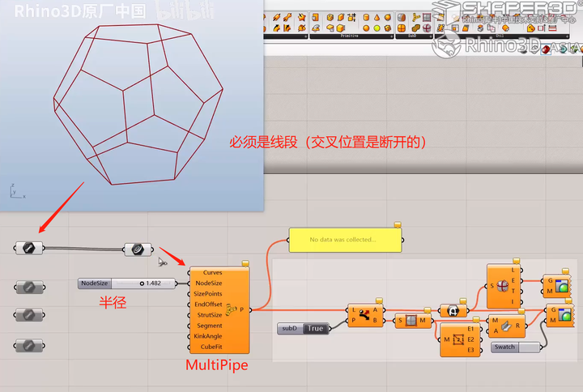Expand the Primitive panel with its corner arrow
Screen dimensions: 583x392
(x=392, y=36)
